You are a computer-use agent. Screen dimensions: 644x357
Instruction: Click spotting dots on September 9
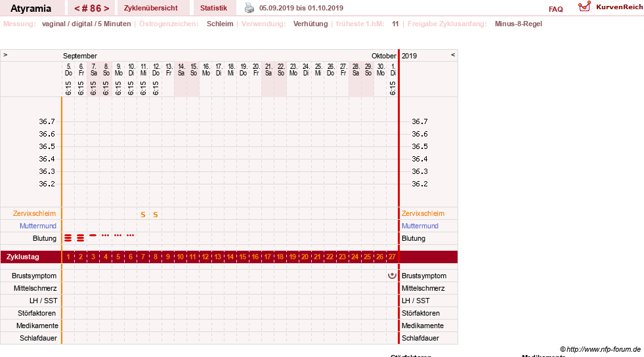pyautogui.click(x=118, y=235)
